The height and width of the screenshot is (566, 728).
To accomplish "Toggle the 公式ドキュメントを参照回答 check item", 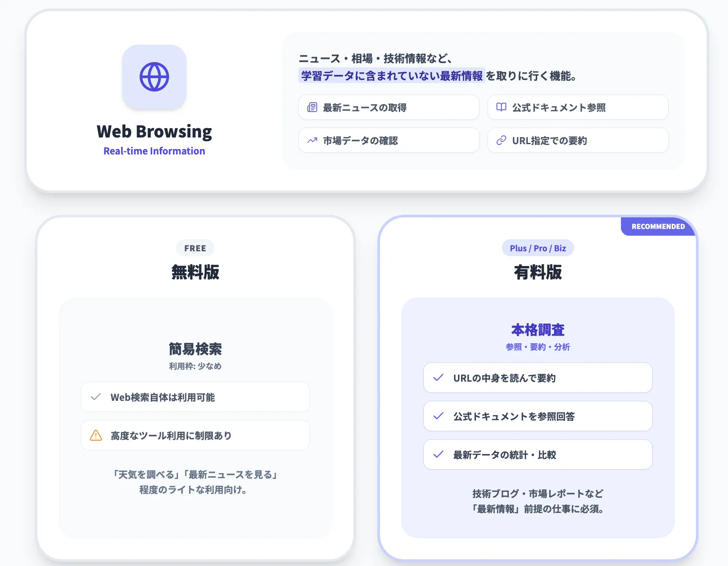I will pyautogui.click(x=537, y=416).
